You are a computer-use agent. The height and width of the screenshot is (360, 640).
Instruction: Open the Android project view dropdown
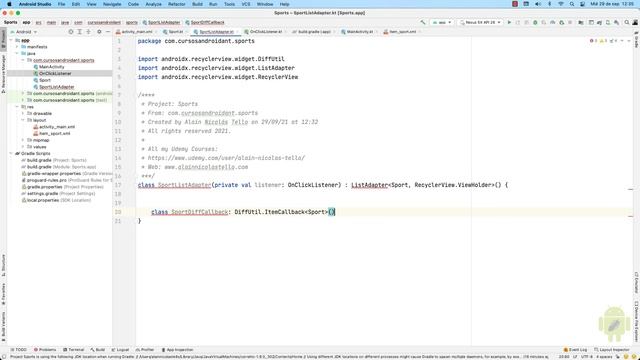point(24,32)
